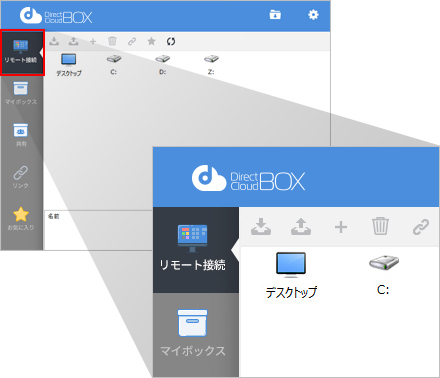This screenshot has height=378, width=440.
Task: Select the D: drive in the small window
Action: [163, 65]
